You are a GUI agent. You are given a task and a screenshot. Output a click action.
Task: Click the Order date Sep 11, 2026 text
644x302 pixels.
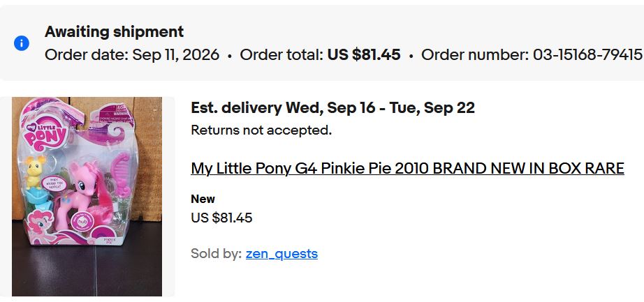[x=132, y=54]
